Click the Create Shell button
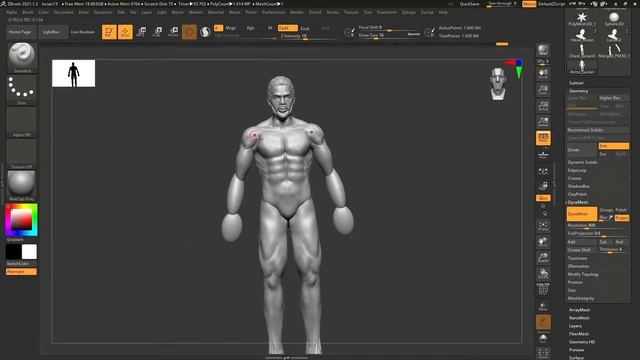640x360 pixels. click(x=582, y=250)
